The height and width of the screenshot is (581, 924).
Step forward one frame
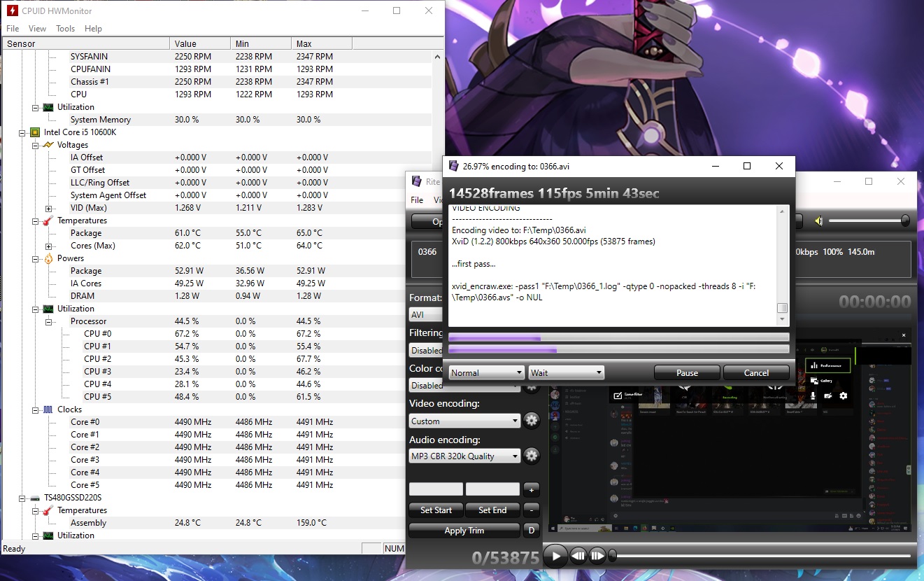[597, 556]
